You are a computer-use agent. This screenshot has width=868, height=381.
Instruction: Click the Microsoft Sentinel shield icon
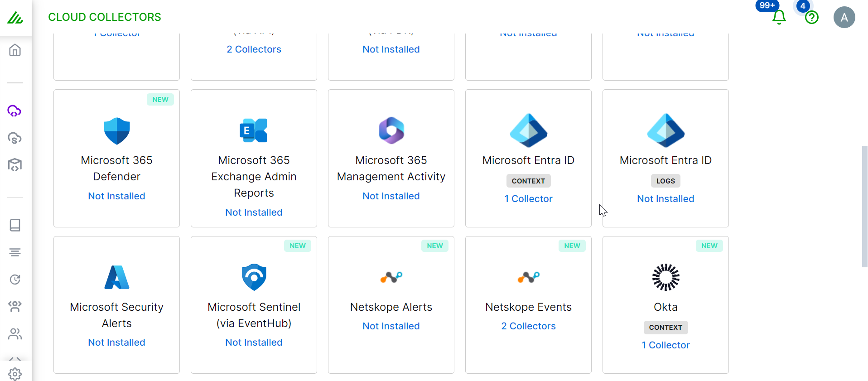(x=254, y=277)
